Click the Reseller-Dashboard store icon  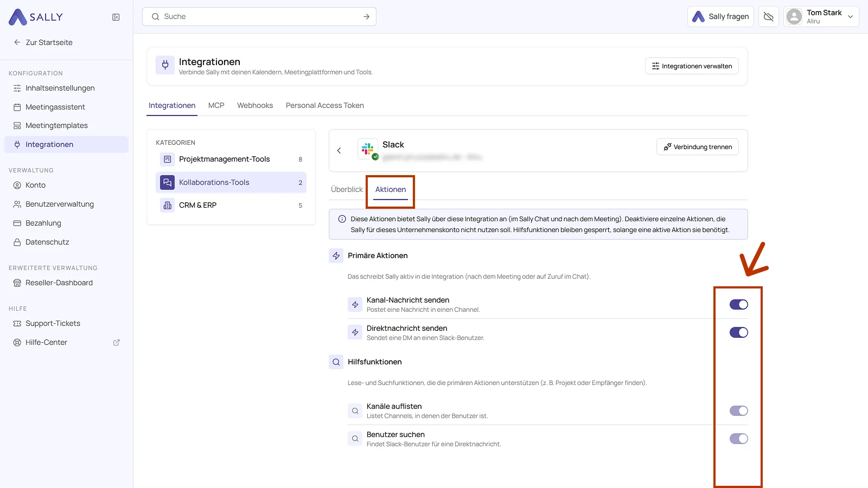[x=17, y=283]
